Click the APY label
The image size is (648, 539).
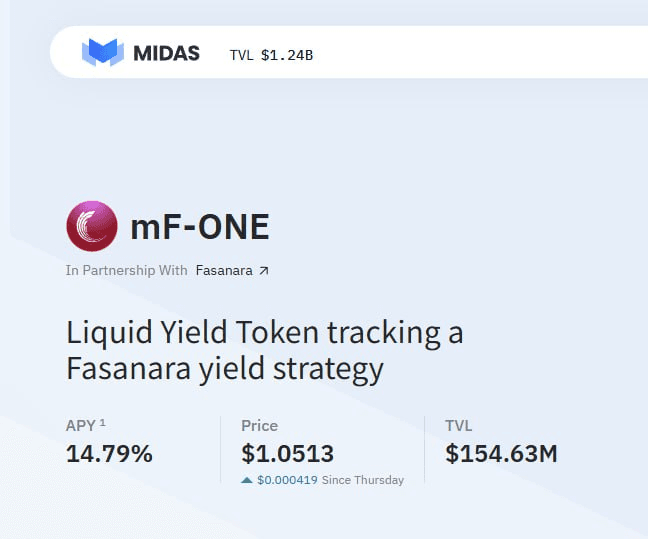[x=80, y=426]
